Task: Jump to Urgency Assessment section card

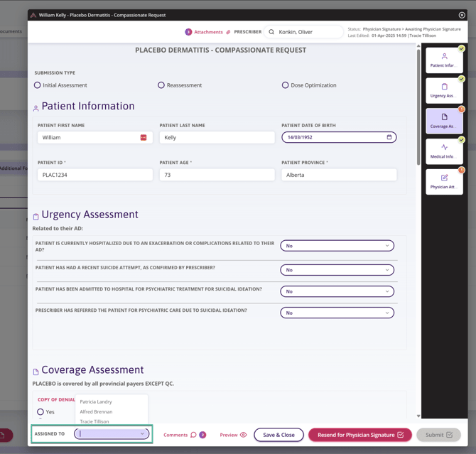Action: point(444,90)
